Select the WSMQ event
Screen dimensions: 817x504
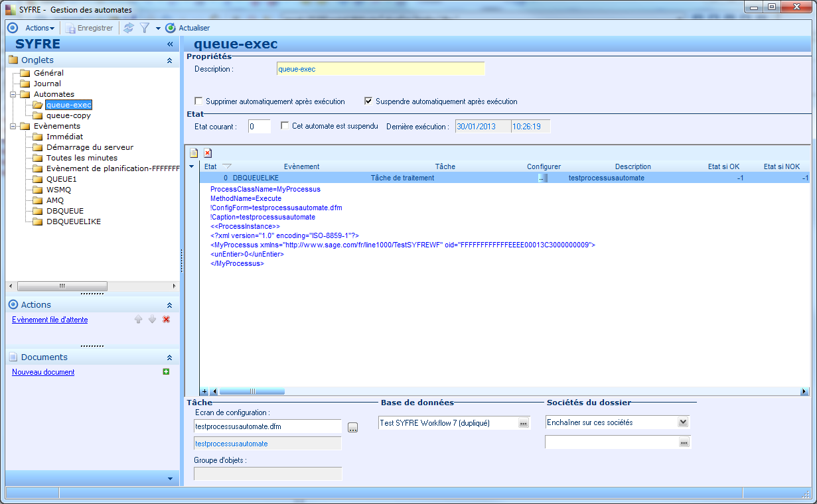click(x=58, y=190)
